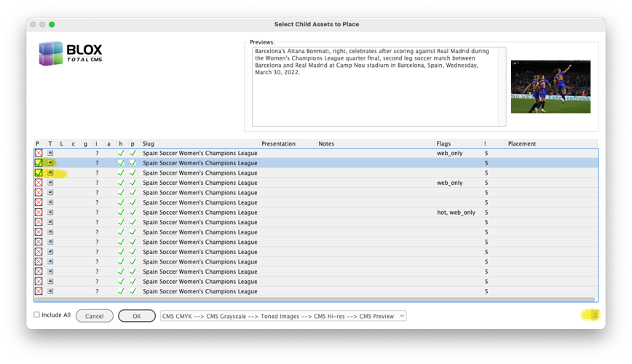Click the 'hot, web_only' flags cell

[x=457, y=213]
